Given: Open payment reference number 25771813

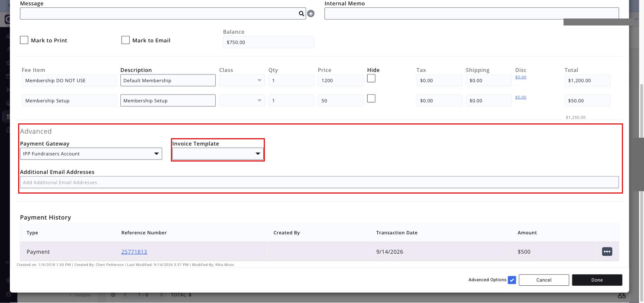Looking at the screenshot, I should (x=134, y=252).
